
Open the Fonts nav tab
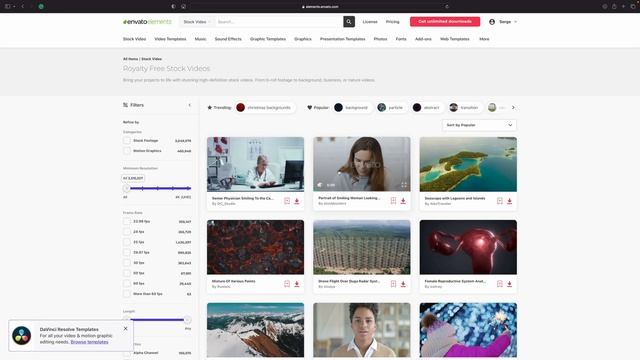click(x=401, y=39)
